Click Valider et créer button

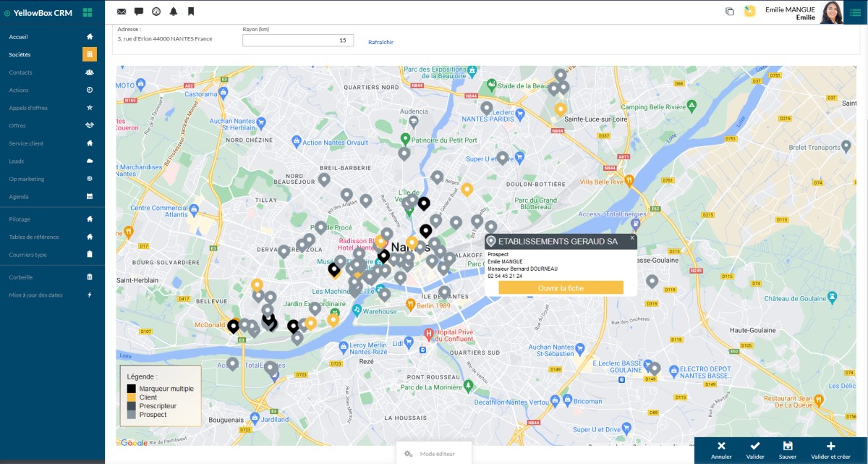pyautogui.click(x=830, y=450)
